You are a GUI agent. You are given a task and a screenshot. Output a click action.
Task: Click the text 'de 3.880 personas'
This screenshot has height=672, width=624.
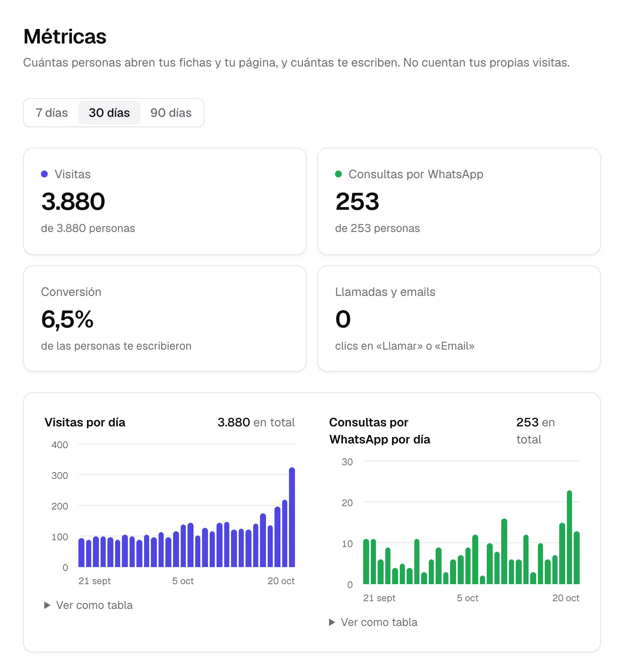pos(88,228)
